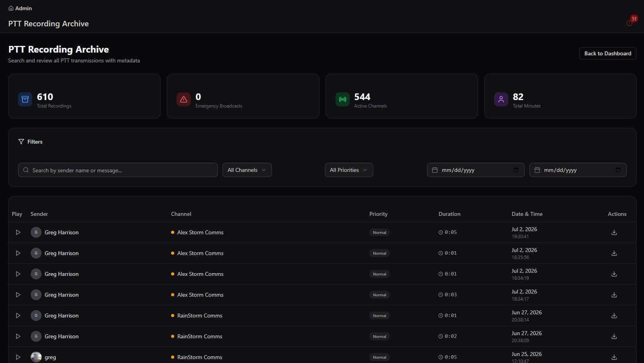This screenshot has height=363, width=644.
Task: Open calendar picker on end date field
Action: pyautogui.click(x=618, y=170)
